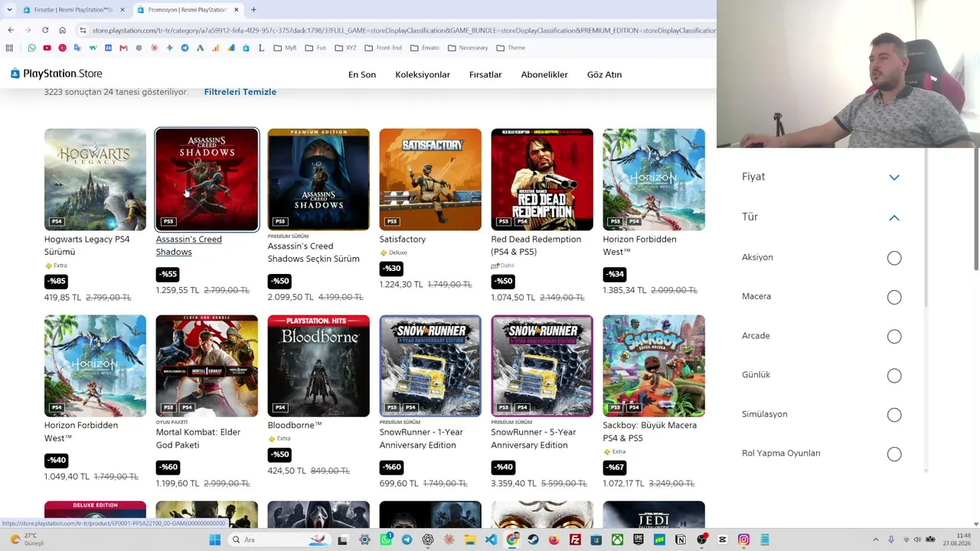Open the tab search dropdown arrow
The image size is (980, 551).
(9, 10)
